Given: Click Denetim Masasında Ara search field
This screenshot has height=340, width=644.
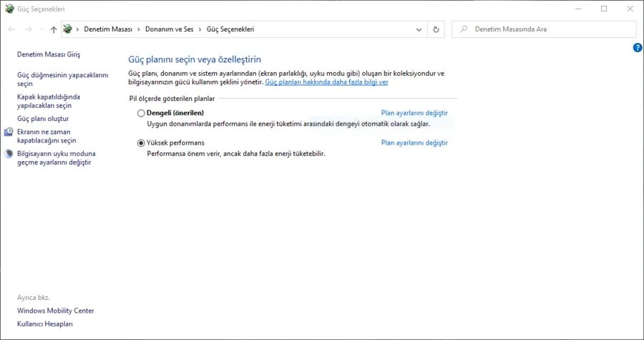Looking at the screenshot, I should pyautogui.click(x=544, y=29).
